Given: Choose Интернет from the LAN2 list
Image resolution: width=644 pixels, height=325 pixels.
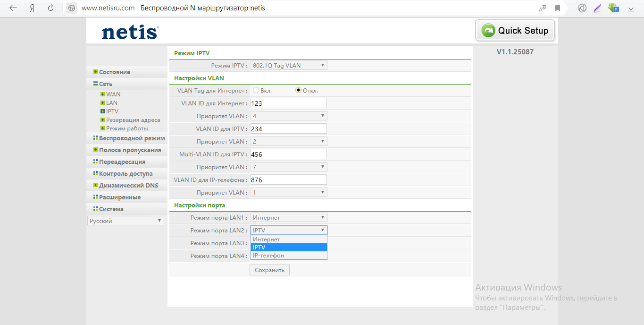Looking at the screenshot, I should coord(289,239).
